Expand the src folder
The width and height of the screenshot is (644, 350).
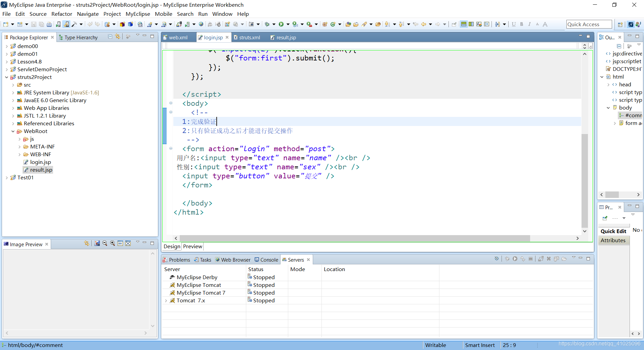click(13, 85)
